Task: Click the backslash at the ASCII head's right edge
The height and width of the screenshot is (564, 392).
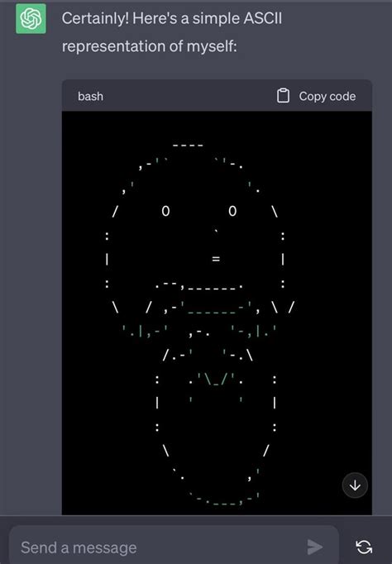Action: coord(275,212)
